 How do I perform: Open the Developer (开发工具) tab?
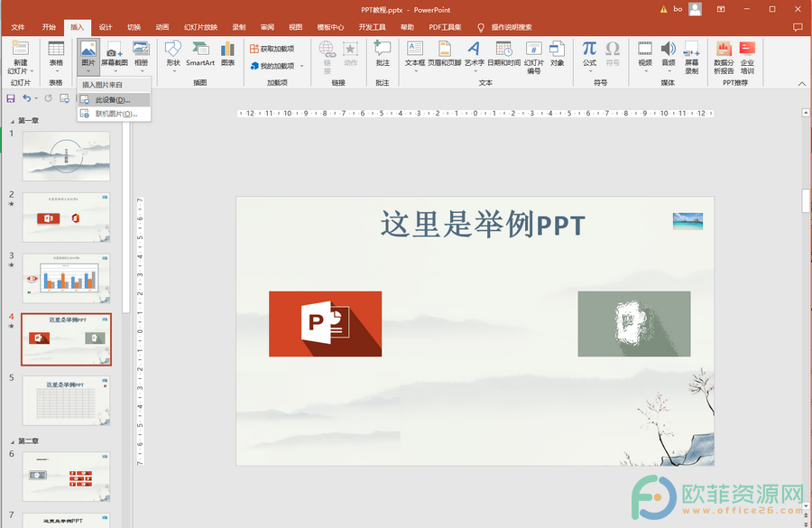pos(373,27)
